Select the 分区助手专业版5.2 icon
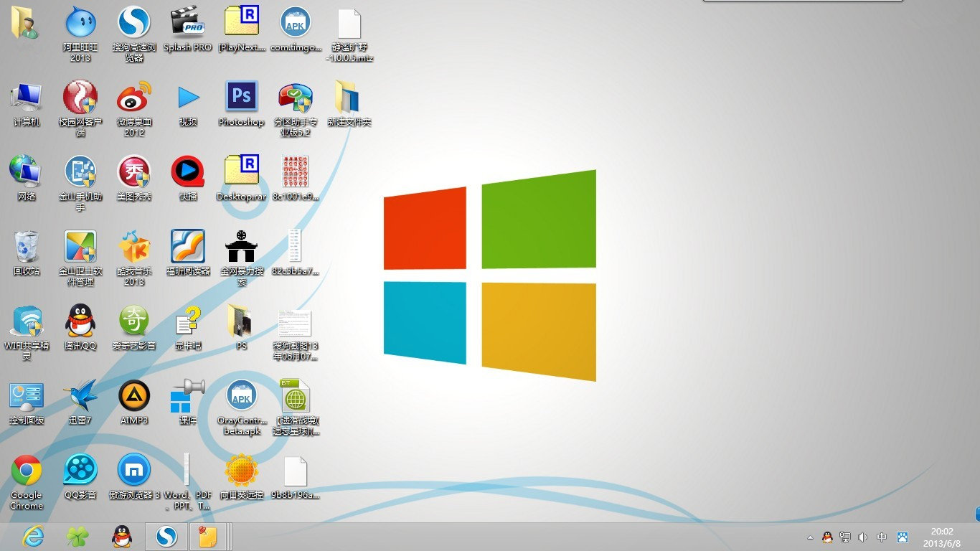This screenshot has height=551, width=980. coord(296,108)
